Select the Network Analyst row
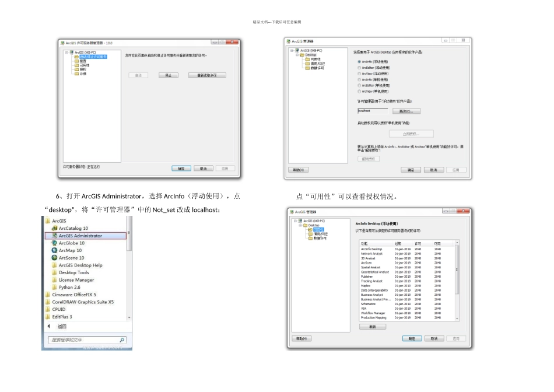The width and height of the screenshot is (554, 392). click(x=408, y=254)
